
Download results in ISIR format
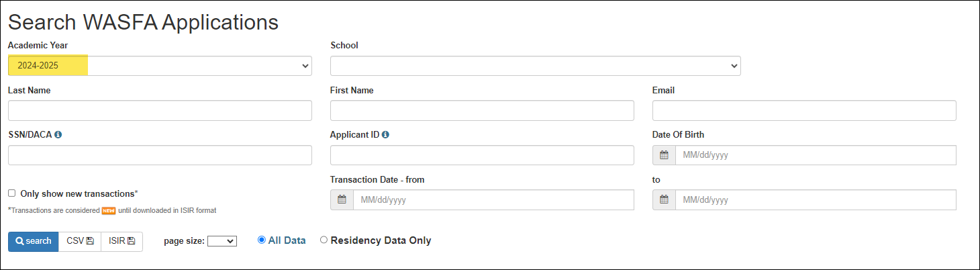(122, 241)
